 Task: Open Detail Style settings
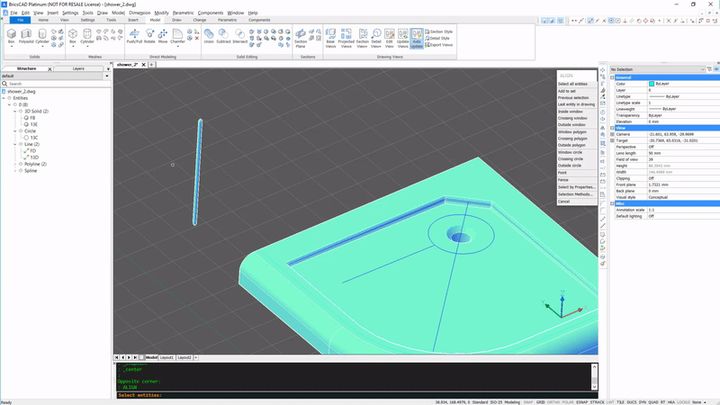438,38
